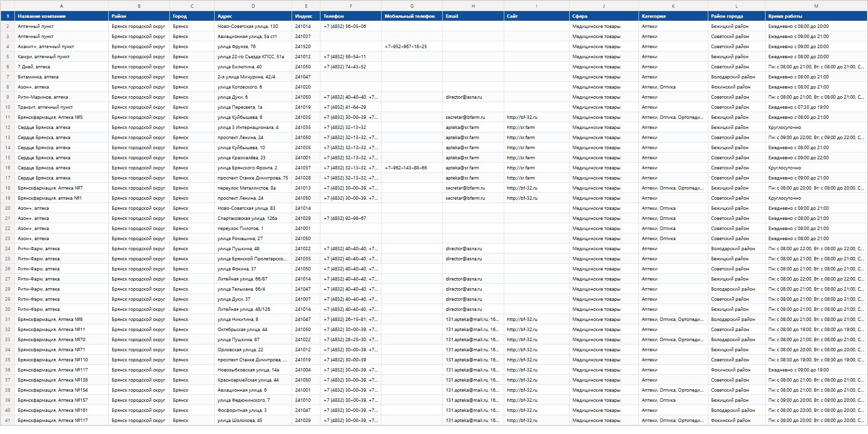Click the 'Название компании' header cell
868x434 pixels.
(x=62, y=16)
